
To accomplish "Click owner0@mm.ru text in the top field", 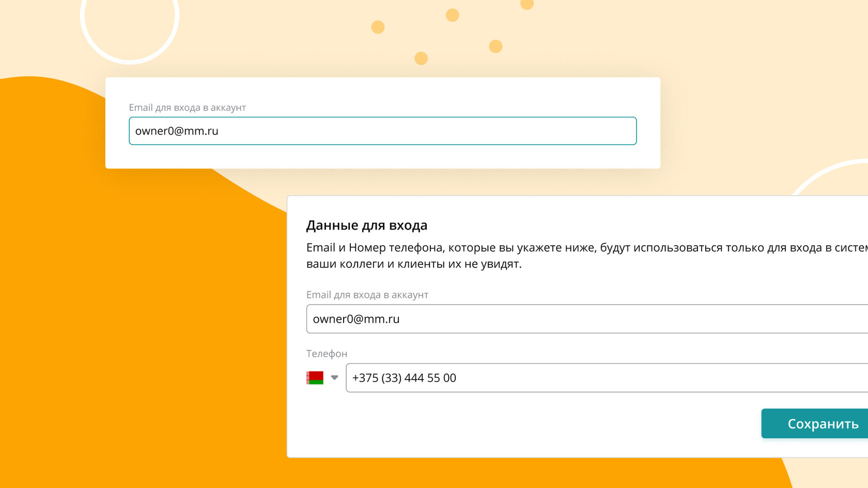I will pyautogui.click(x=177, y=131).
